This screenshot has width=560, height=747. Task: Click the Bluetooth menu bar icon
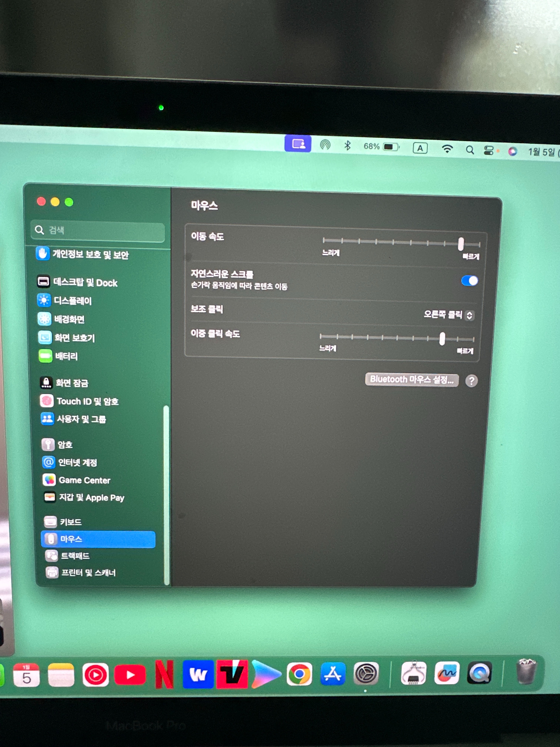347,146
